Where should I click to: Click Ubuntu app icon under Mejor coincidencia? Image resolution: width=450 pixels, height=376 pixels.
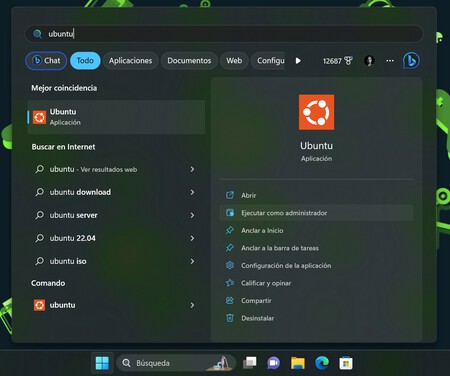tap(39, 117)
